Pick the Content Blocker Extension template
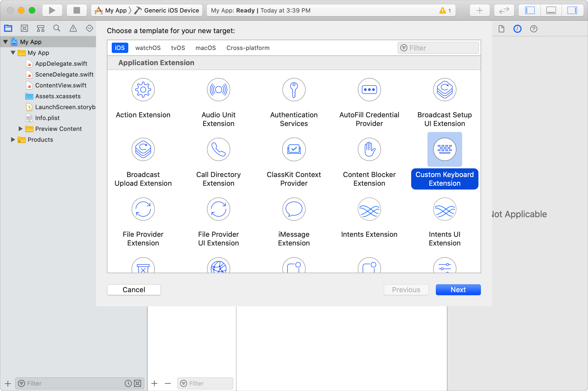 click(369, 150)
